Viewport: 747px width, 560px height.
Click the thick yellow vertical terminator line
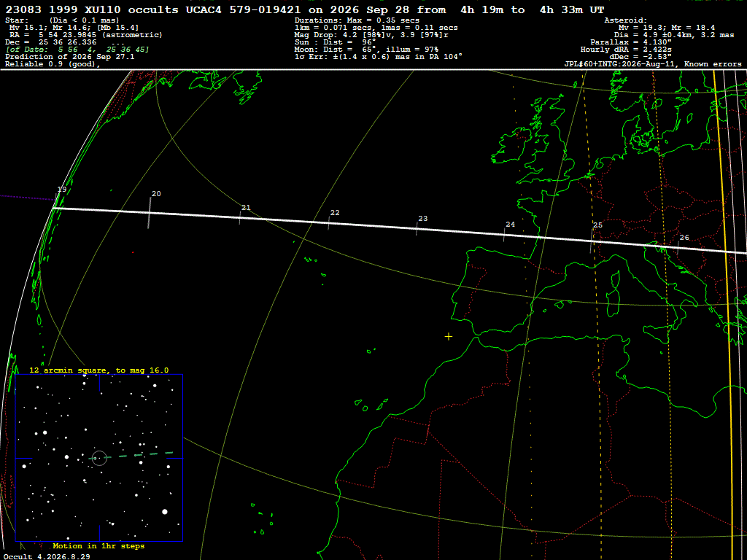(723, 314)
